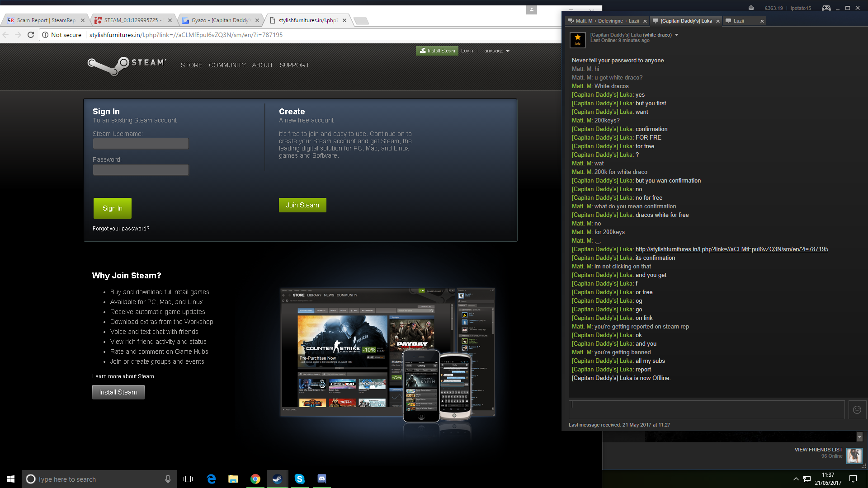Screen dimensions: 868x488
Task: Click the scroll down arrow below chat
Action: 859,437
